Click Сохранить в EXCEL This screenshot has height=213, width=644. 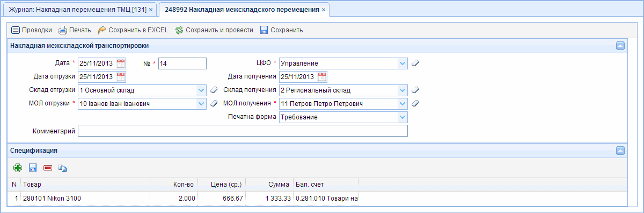[133, 30]
